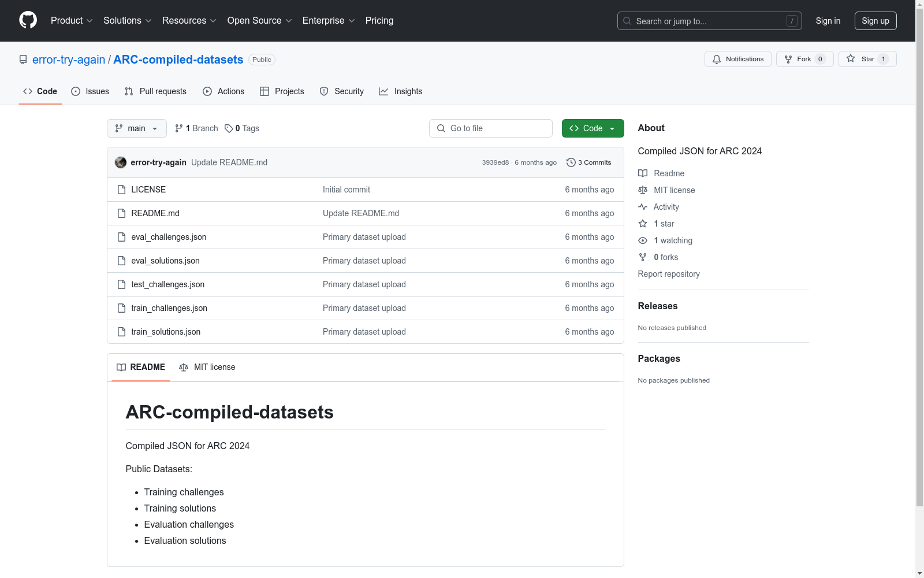Click the repository icon before error-try-again

click(23, 60)
